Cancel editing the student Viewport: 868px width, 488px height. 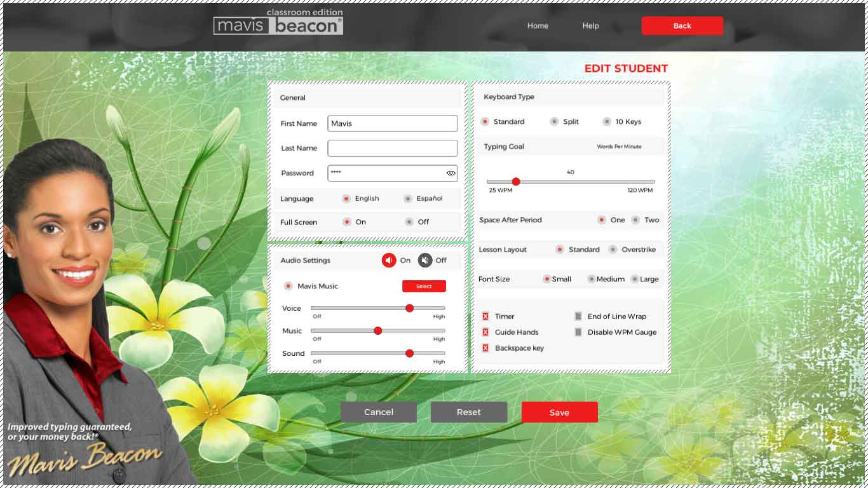click(x=379, y=412)
